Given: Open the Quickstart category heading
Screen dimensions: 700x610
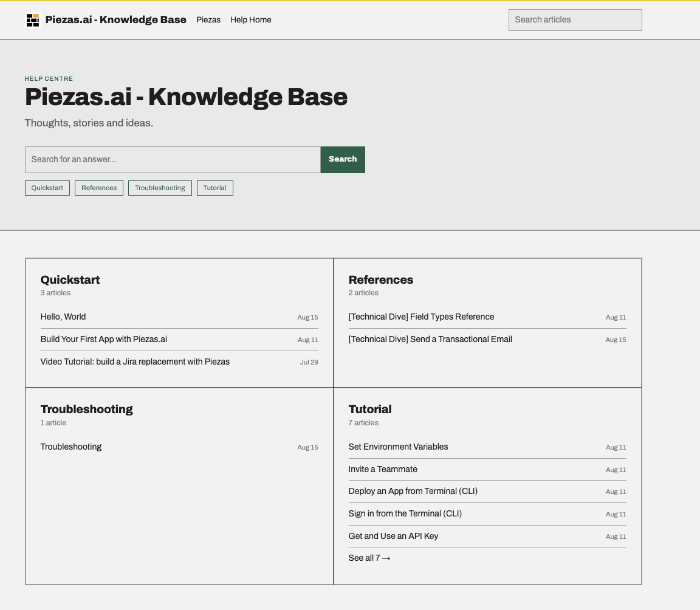Looking at the screenshot, I should click(70, 280).
